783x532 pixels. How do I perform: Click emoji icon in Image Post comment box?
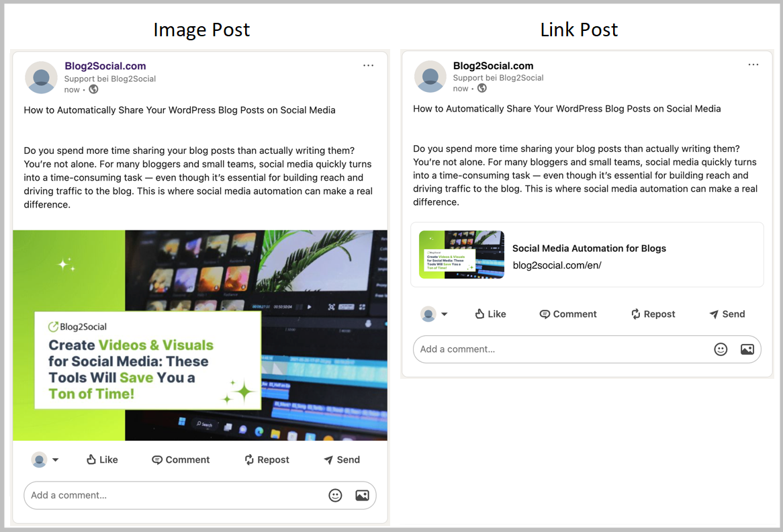335,496
